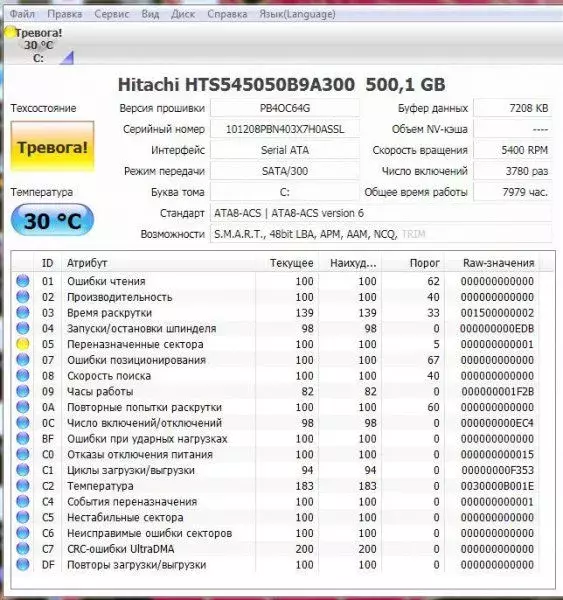
Task: Click yellow icon for 05 Переназначенные сектора
Action: (x=23, y=344)
